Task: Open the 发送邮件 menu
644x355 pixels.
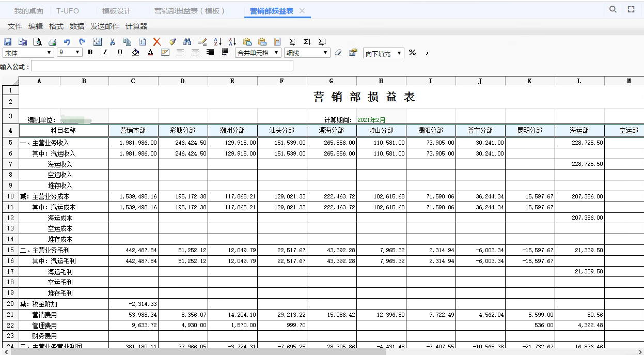Action: click(x=105, y=26)
